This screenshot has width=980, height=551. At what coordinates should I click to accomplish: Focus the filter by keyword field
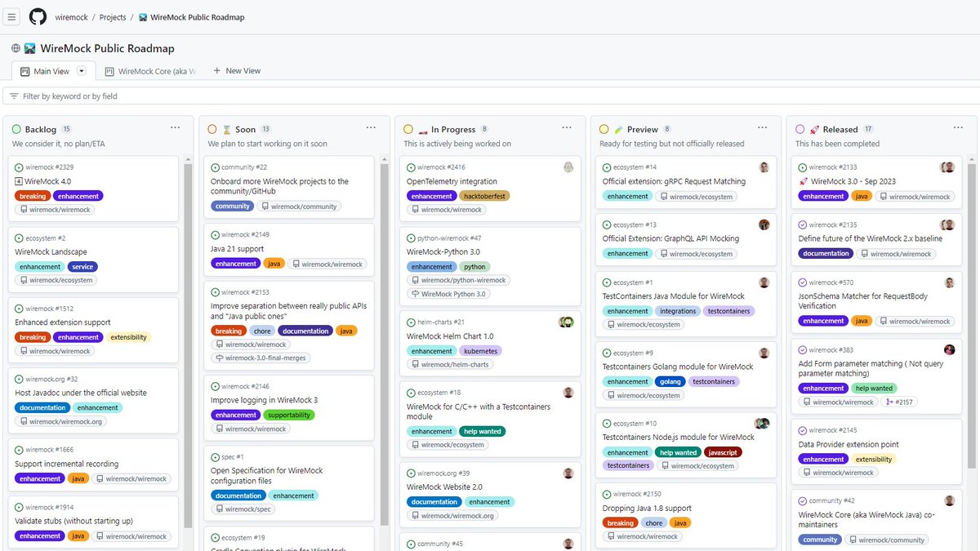pyautogui.click(x=490, y=96)
